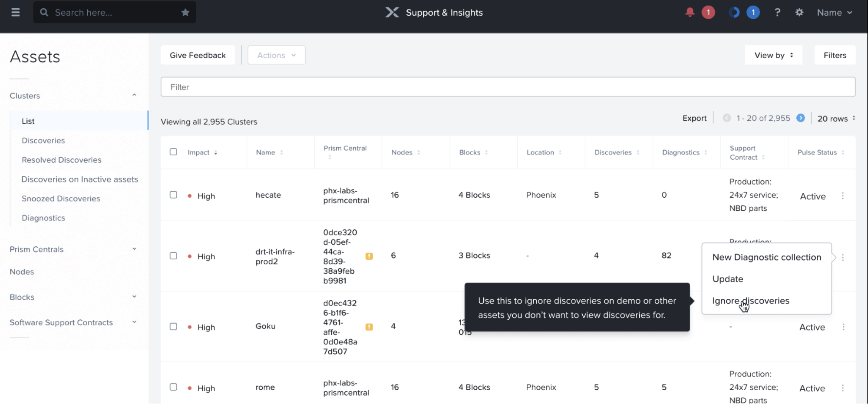Select the hecate cluster checkbox
Screen dimensions: 868x404
(x=173, y=195)
